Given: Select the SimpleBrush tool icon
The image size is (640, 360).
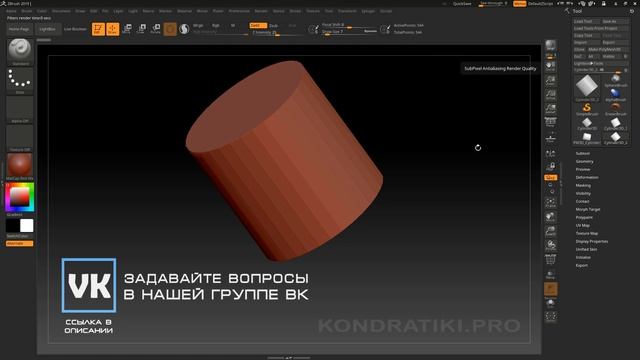Looking at the screenshot, I should tap(587, 109).
